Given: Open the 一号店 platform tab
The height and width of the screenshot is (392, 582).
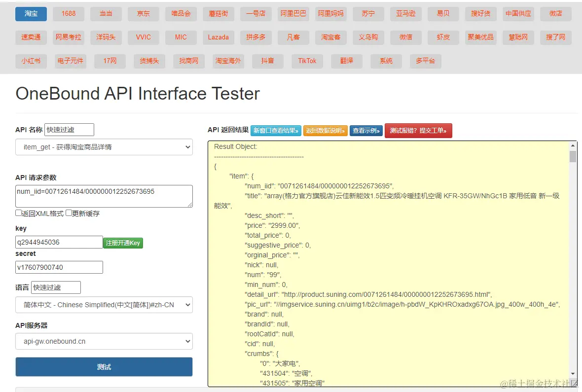Looking at the screenshot, I should click(x=256, y=14).
